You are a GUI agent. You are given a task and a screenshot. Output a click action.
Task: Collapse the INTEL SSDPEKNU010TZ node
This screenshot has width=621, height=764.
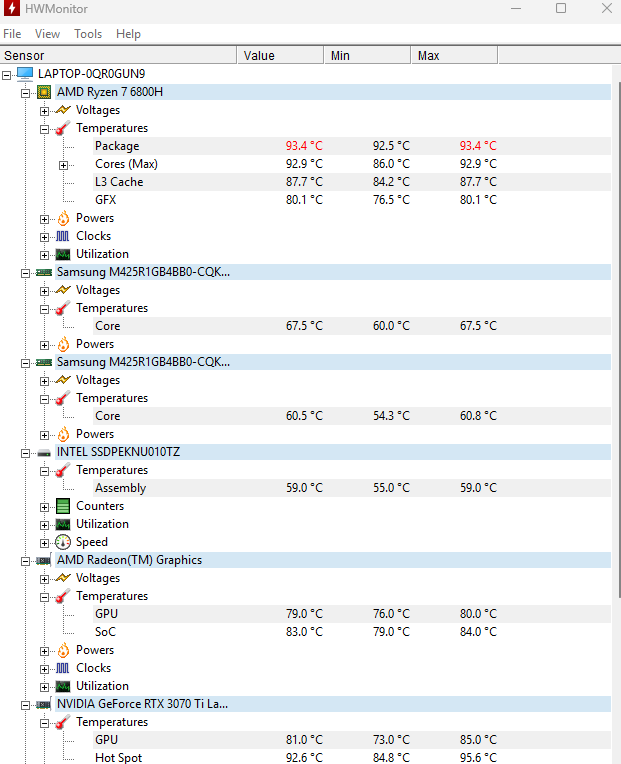pyautogui.click(x=25, y=454)
